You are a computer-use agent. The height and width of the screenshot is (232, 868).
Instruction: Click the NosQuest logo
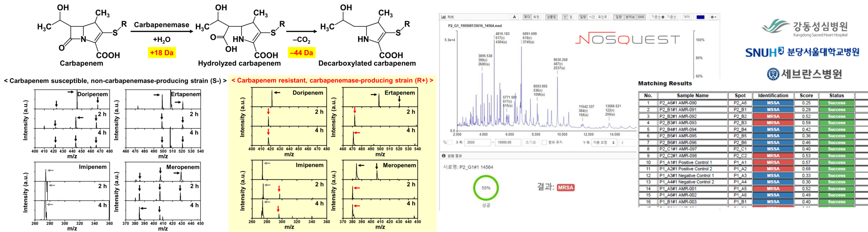pyautogui.click(x=627, y=39)
